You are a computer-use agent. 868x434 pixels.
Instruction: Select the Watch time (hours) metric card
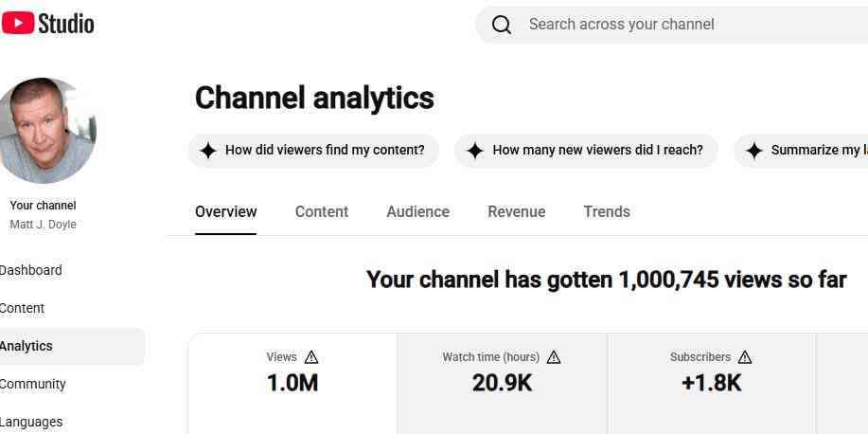pos(503,383)
